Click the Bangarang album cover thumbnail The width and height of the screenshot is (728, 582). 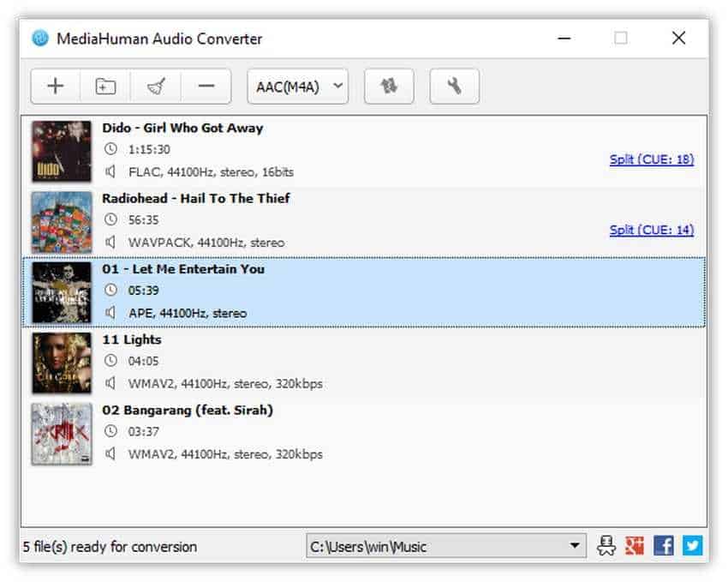(62, 434)
